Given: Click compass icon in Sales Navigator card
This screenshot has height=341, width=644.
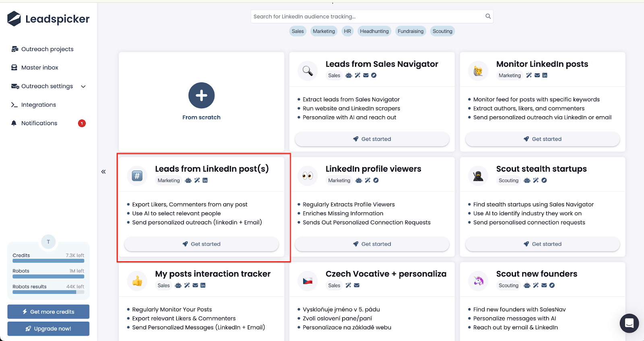Looking at the screenshot, I should [x=374, y=75].
